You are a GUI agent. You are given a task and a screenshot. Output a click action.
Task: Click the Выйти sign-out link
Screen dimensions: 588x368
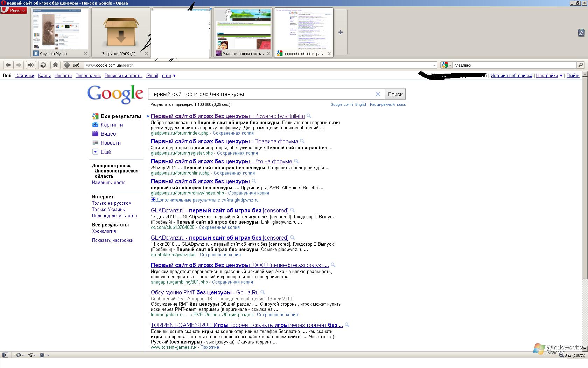coord(573,75)
